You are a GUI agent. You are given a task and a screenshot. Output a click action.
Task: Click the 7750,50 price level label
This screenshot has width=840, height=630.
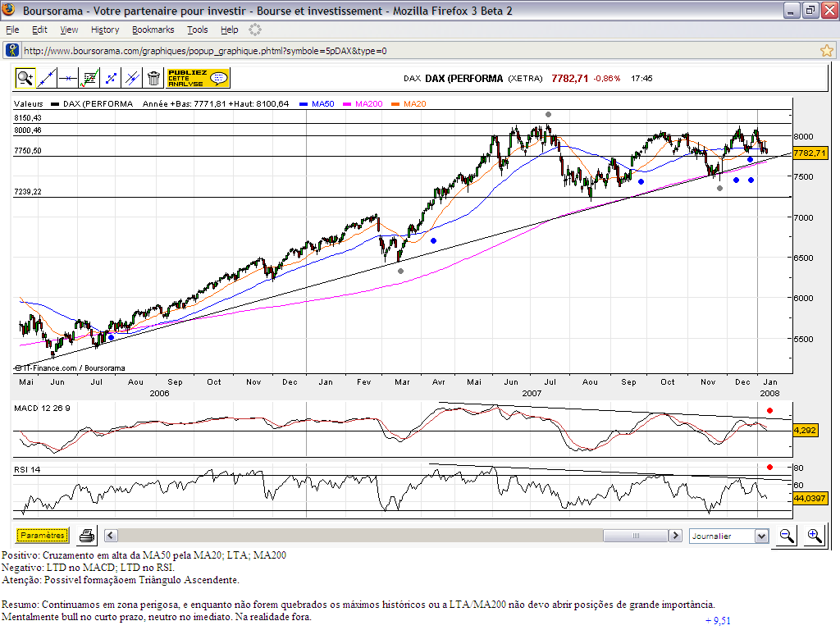28,151
